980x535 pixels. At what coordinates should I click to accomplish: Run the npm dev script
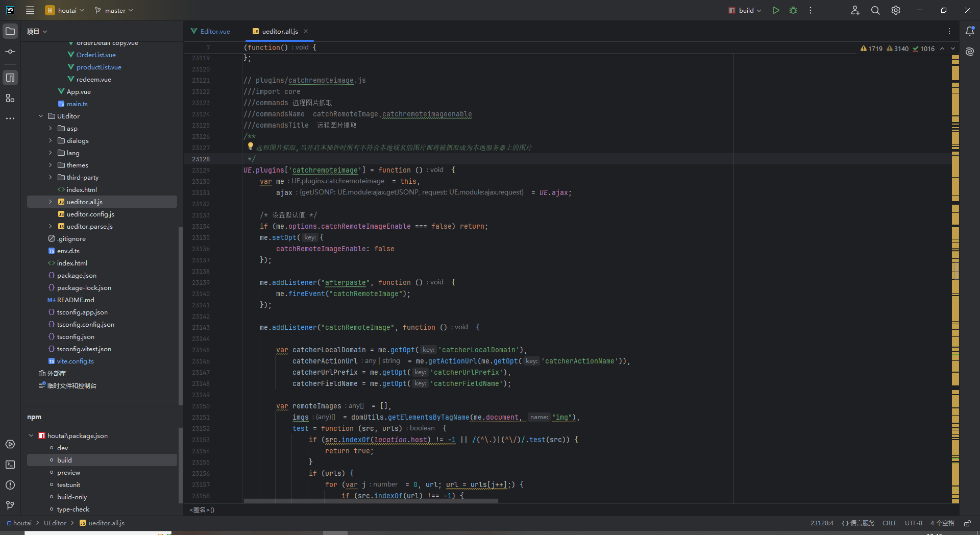click(62, 448)
